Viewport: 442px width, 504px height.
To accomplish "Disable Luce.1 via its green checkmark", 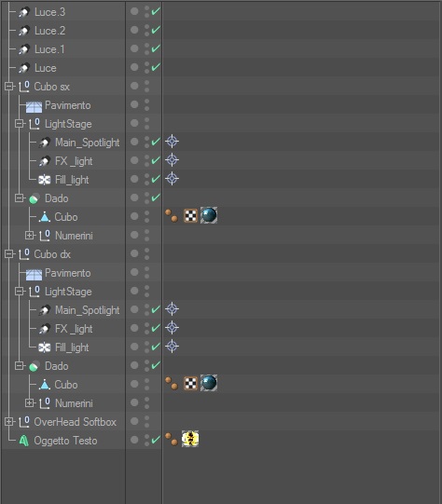I will [x=156, y=48].
